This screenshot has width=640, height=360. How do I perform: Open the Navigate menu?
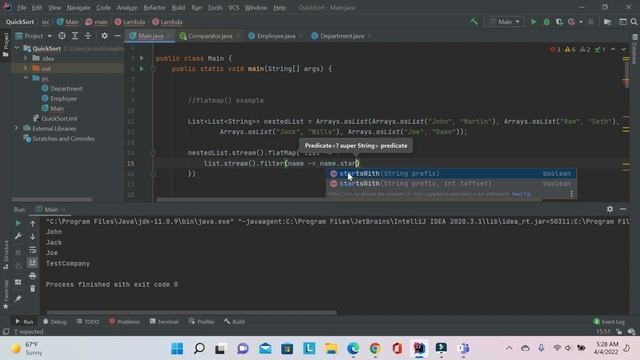coord(78,8)
